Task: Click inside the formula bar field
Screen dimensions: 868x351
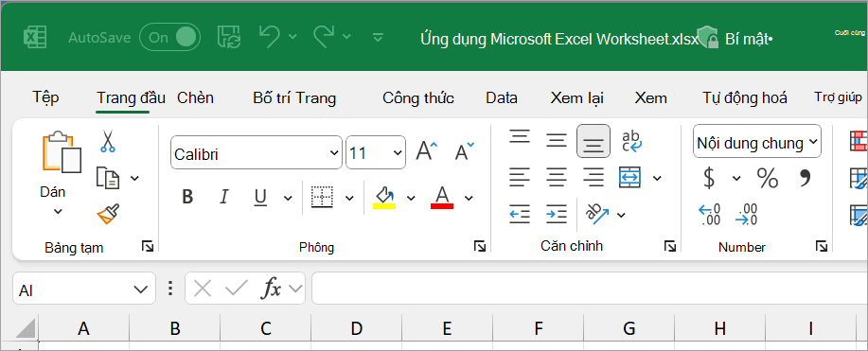Action: (x=590, y=289)
